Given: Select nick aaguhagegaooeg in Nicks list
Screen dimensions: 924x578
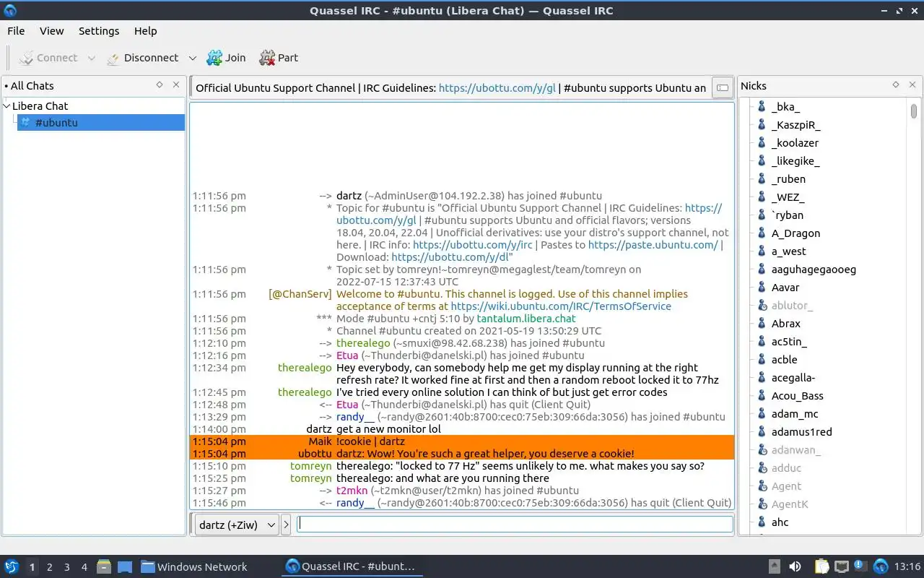Looking at the screenshot, I should [x=814, y=269].
